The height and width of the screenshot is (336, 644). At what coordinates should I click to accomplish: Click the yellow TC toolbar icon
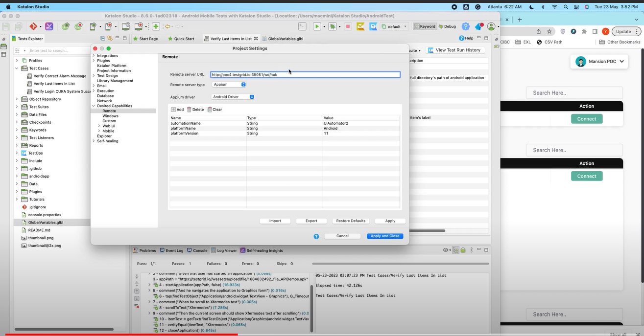click(x=360, y=26)
